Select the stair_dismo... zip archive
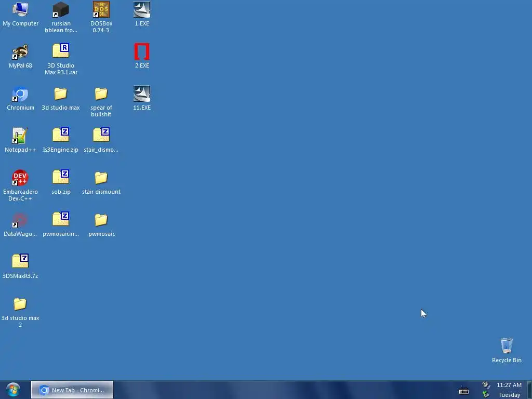 pos(101,140)
